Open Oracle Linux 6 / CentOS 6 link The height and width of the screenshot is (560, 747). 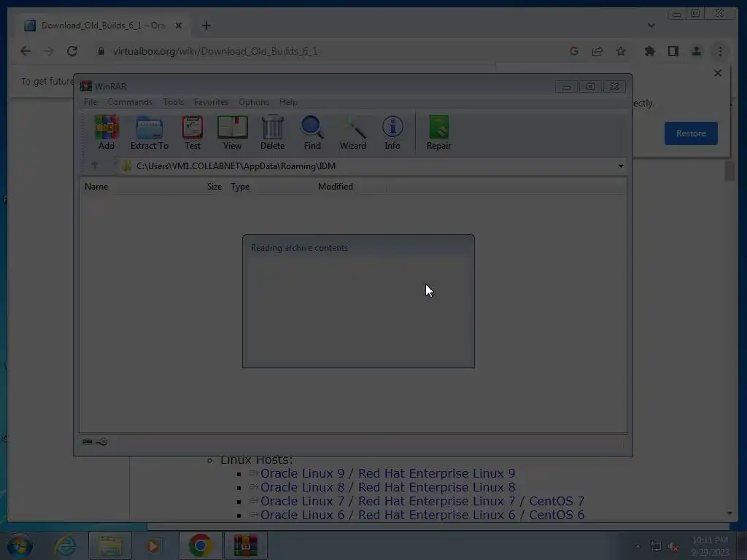point(422,515)
